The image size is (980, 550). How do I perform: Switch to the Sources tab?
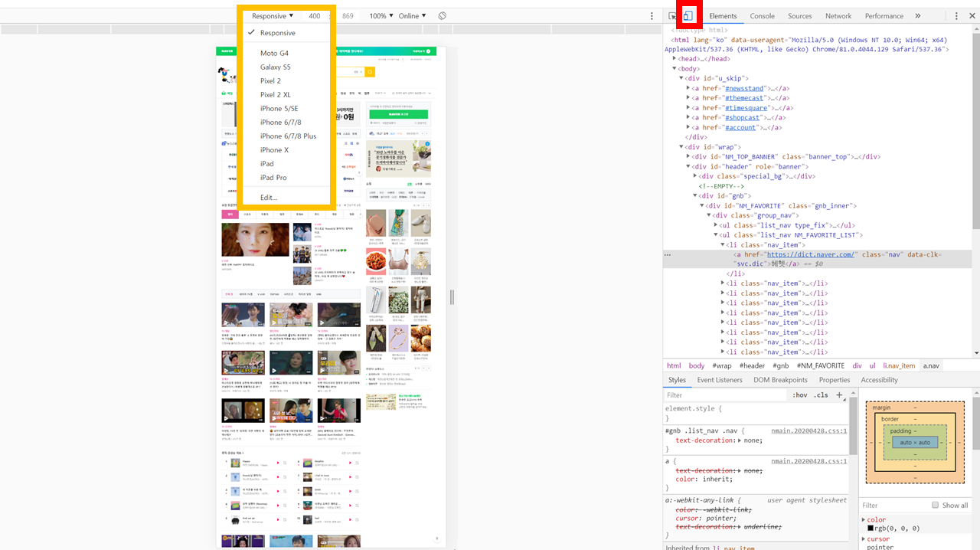(799, 16)
